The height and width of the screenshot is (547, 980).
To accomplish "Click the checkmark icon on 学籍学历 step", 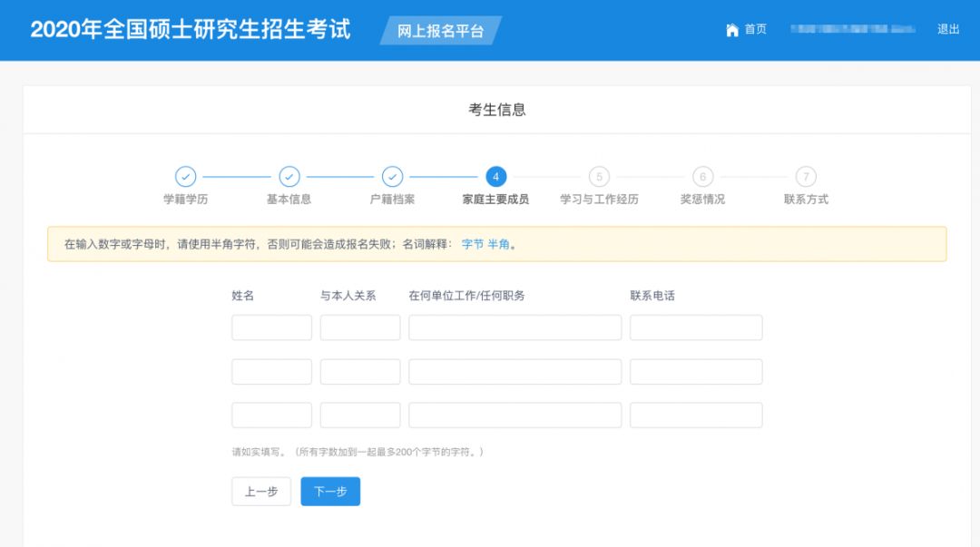I will point(185,177).
